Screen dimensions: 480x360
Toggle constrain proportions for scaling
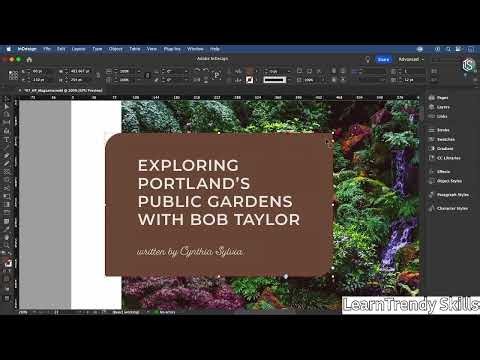(147, 75)
